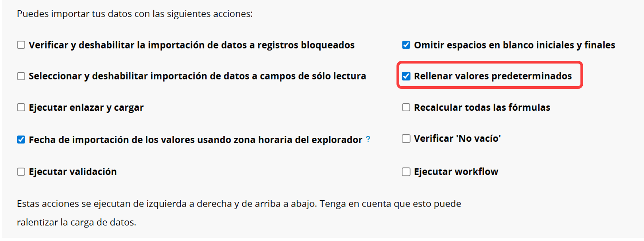The height and width of the screenshot is (241, 644).
Task: Click the 'Ejecutar workflow' label text
Action: (456, 172)
